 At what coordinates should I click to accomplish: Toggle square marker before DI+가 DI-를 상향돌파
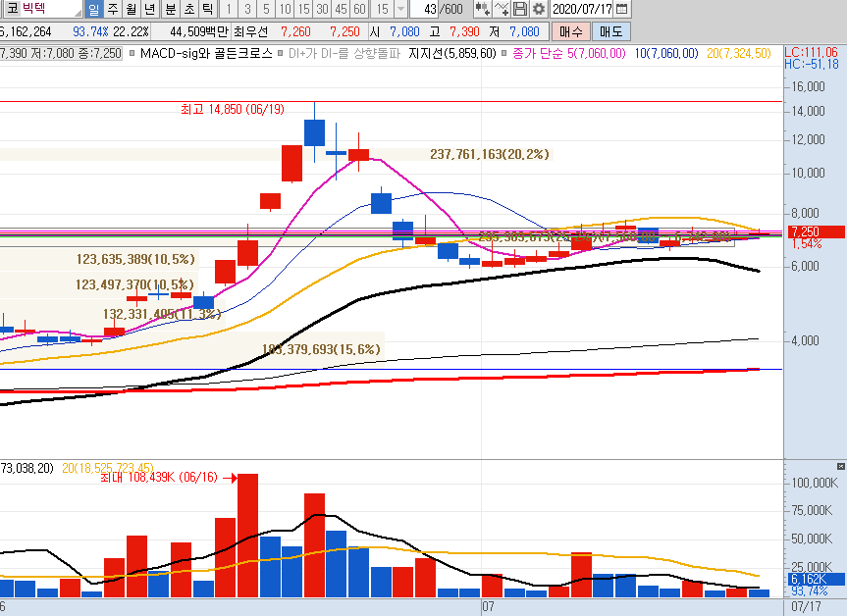pos(280,53)
